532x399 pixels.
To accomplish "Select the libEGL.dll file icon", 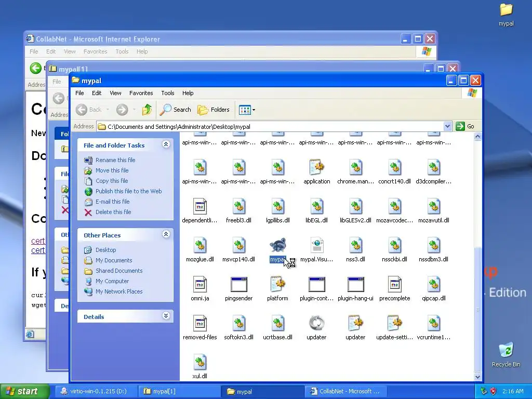I will point(316,206).
